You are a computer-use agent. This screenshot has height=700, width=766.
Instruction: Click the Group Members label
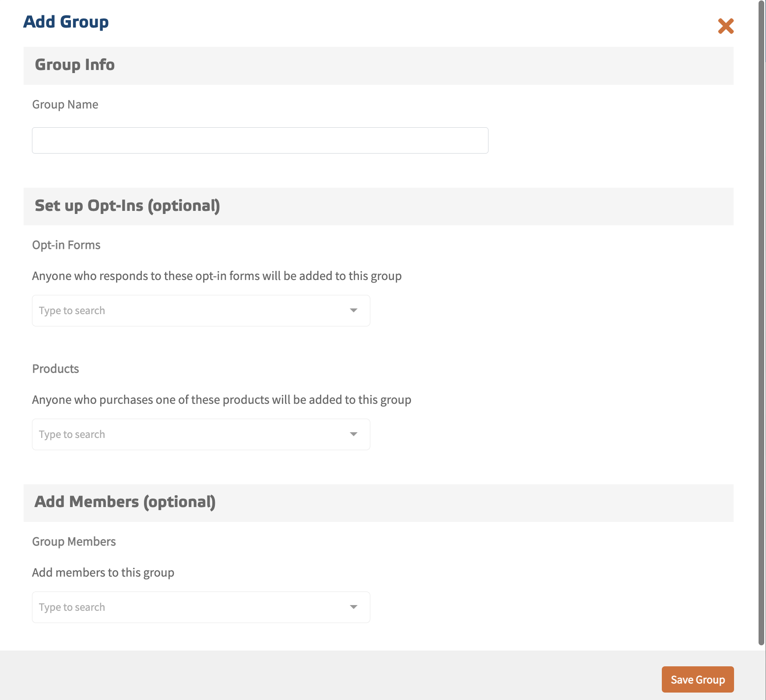point(74,542)
